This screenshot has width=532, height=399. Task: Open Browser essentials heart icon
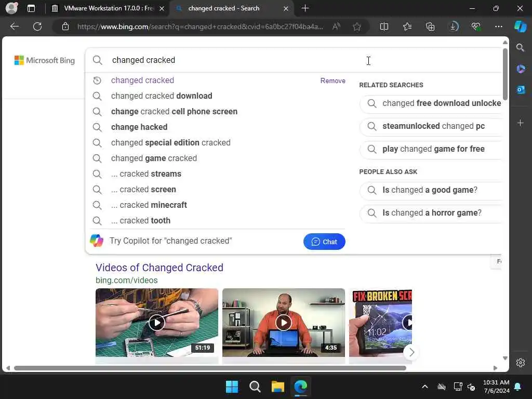(x=476, y=26)
